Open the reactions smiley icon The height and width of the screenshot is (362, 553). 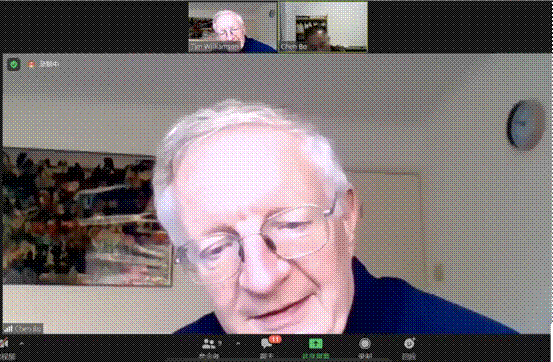[409, 343]
